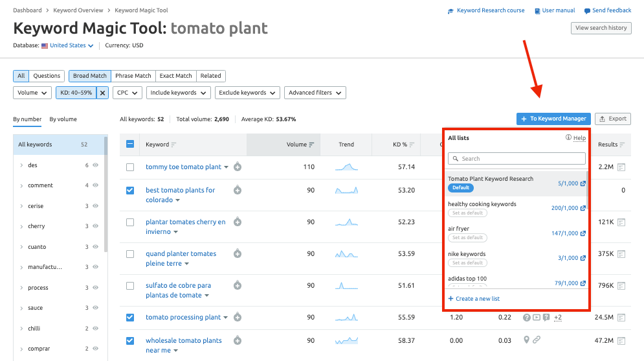Check sulfato de cobre para plantas checkbox
Image resolution: width=644 pixels, height=361 pixels.
pyautogui.click(x=130, y=285)
